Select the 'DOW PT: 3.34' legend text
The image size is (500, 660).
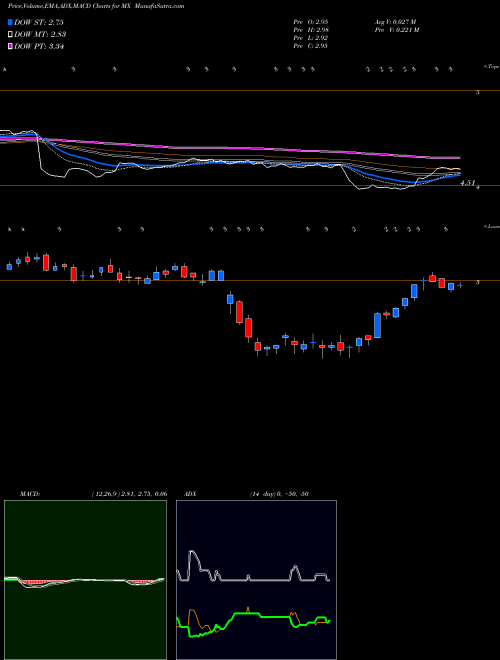[x=39, y=47]
